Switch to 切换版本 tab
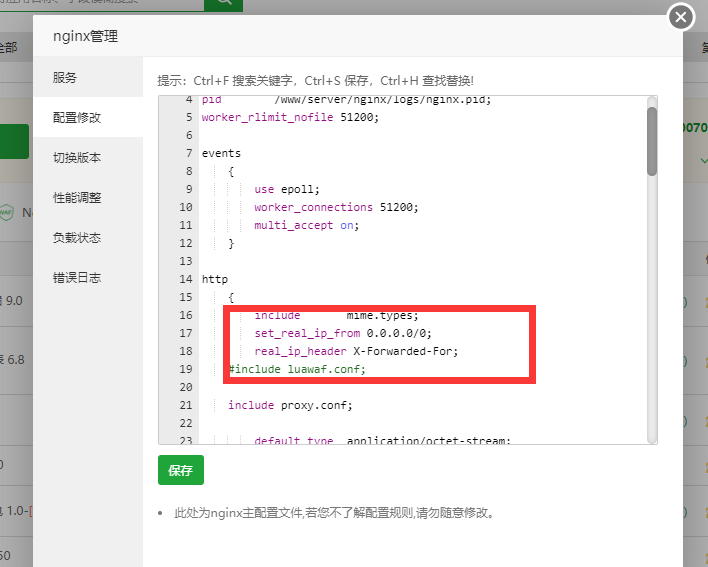Screen dimensions: 708x567 (77, 158)
